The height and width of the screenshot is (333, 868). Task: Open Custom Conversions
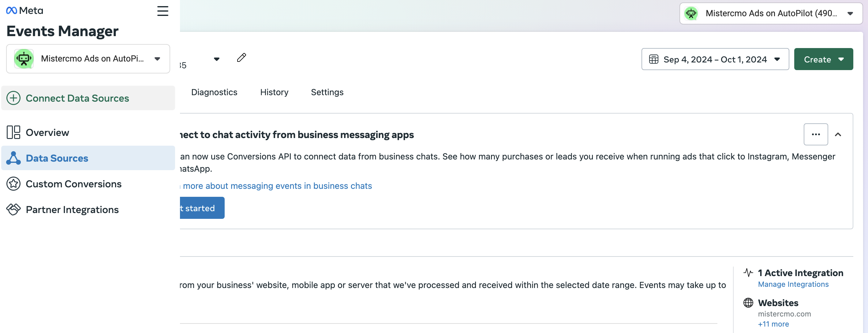click(88, 184)
